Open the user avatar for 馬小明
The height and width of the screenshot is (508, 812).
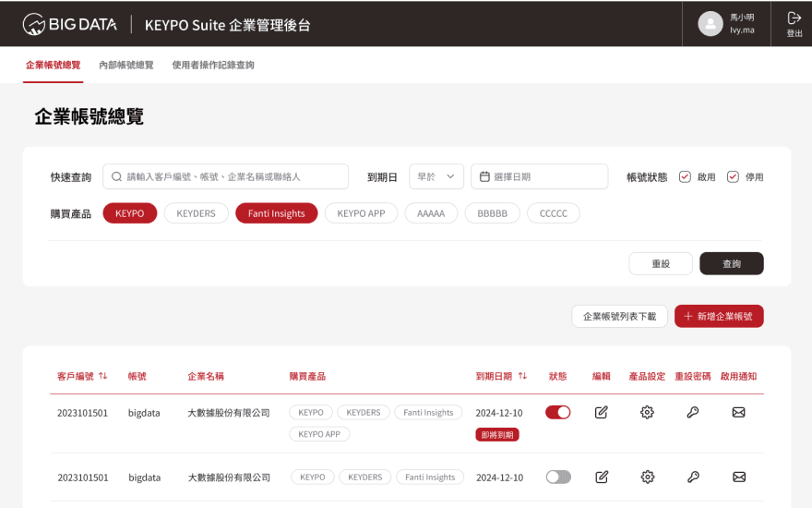tap(710, 24)
